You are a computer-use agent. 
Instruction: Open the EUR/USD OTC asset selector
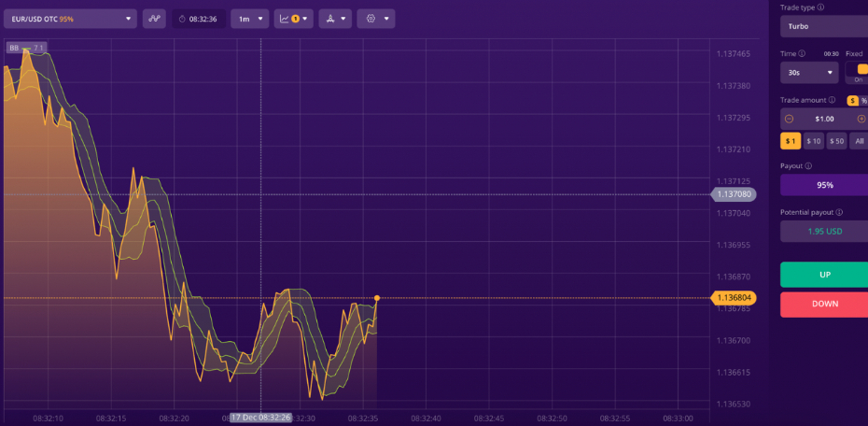(x=70, y=19)
